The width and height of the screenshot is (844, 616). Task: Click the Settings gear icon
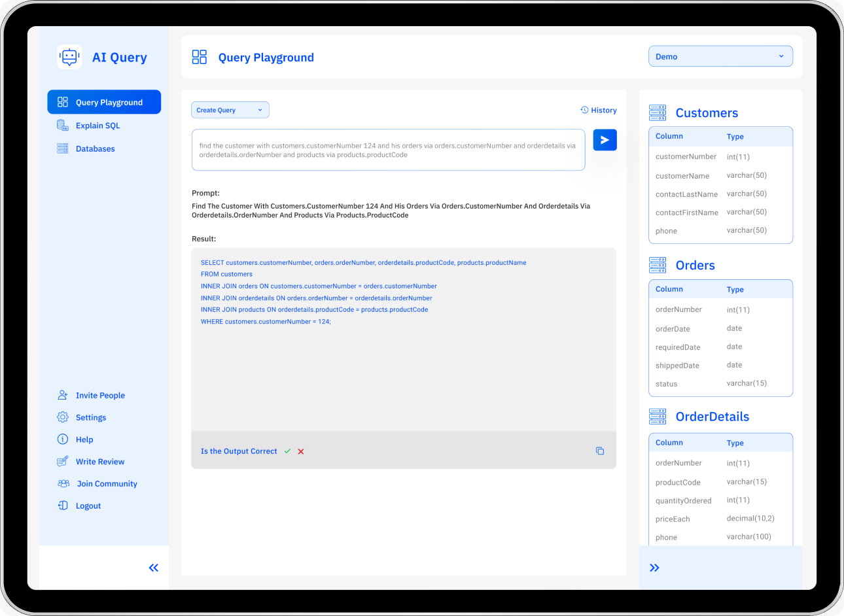coord(62,417)
